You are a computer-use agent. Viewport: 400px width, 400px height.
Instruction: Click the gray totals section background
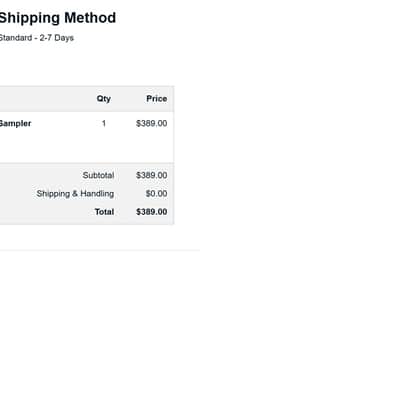87,194
